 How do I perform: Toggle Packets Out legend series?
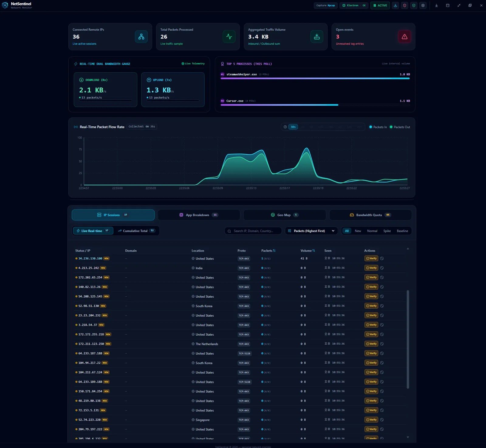[400, 127]
